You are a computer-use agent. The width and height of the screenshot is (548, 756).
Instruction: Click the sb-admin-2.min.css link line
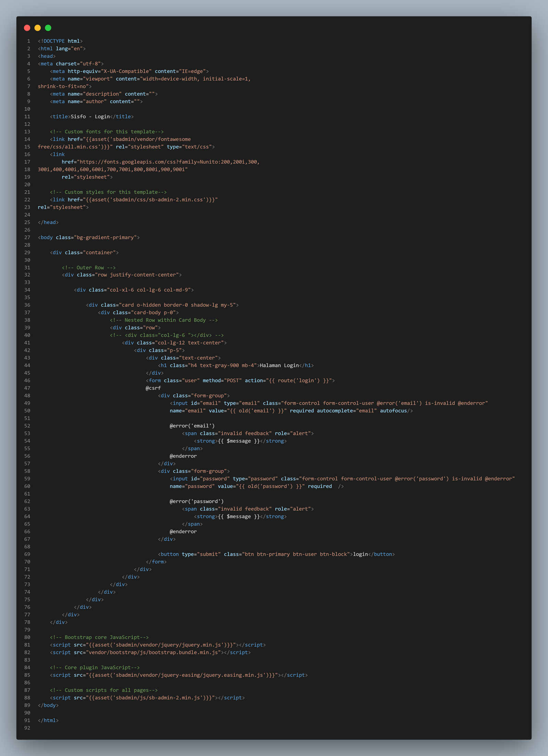134,200
